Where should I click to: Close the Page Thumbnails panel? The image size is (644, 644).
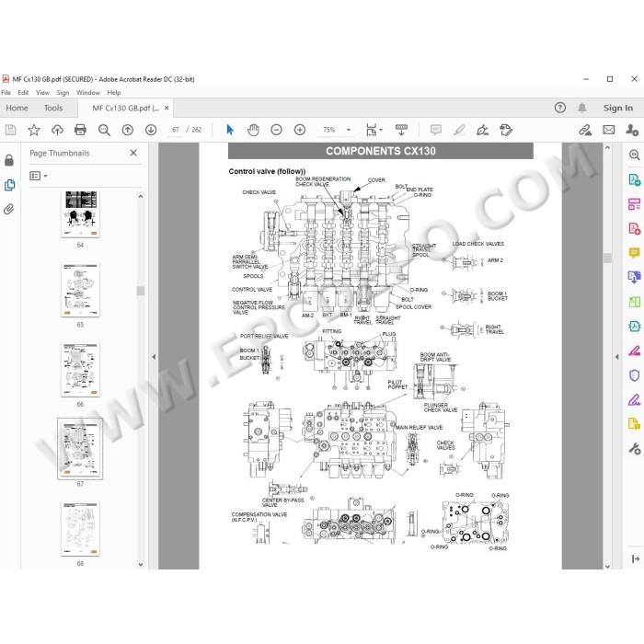click(x=133, y=153)
